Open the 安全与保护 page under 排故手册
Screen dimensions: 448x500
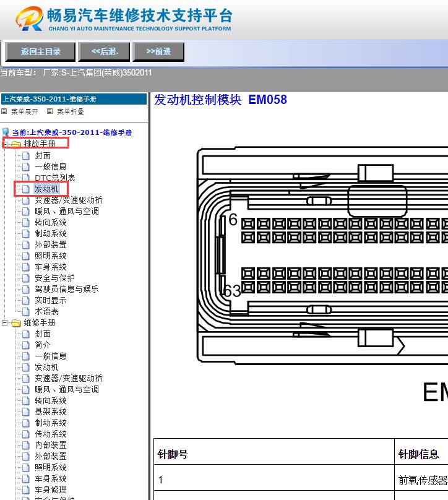pyautogui.click(x=54, y=278)
